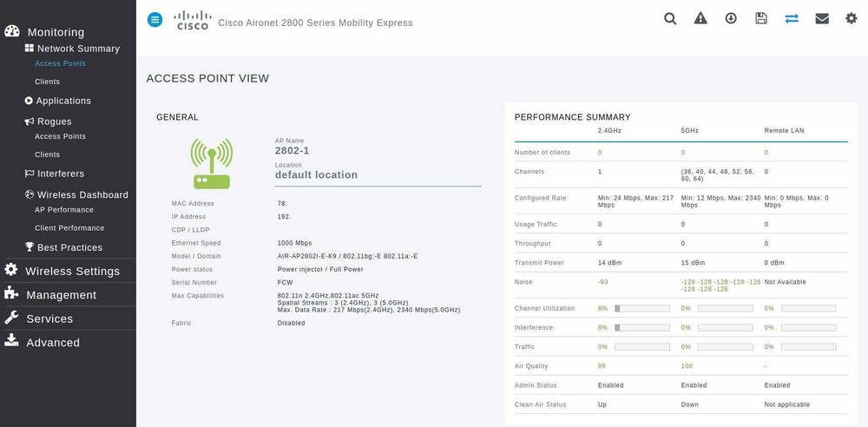Screen dimensions: 868x427
Task: Open Best Practices in sidebar
Action: (x=69, y=247)
